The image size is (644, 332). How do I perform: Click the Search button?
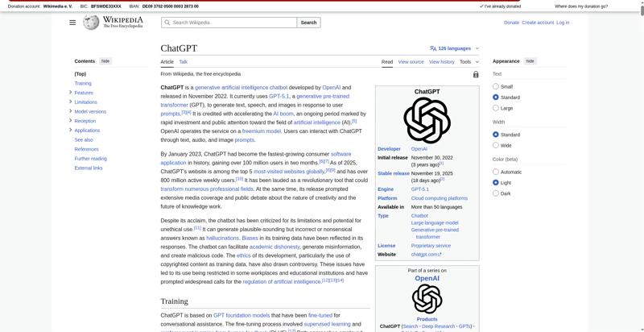click(x=308, y=23)
